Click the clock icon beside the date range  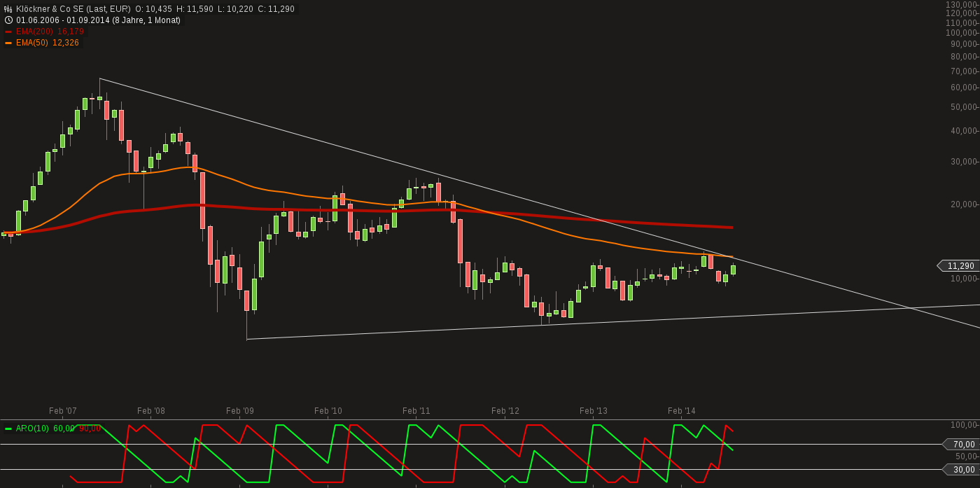[8, 20]
